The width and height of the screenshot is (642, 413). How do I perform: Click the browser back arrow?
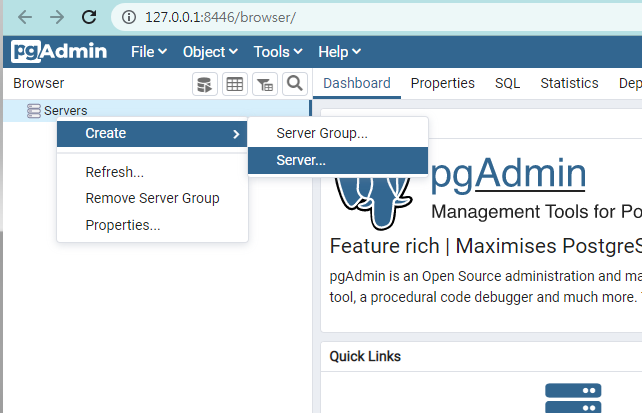pos(25,17)
